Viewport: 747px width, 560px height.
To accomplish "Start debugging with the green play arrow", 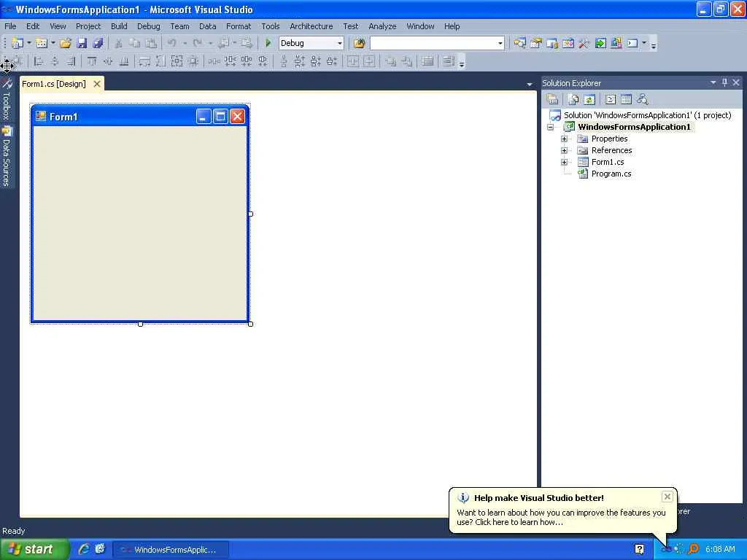I will coord(268,43).
